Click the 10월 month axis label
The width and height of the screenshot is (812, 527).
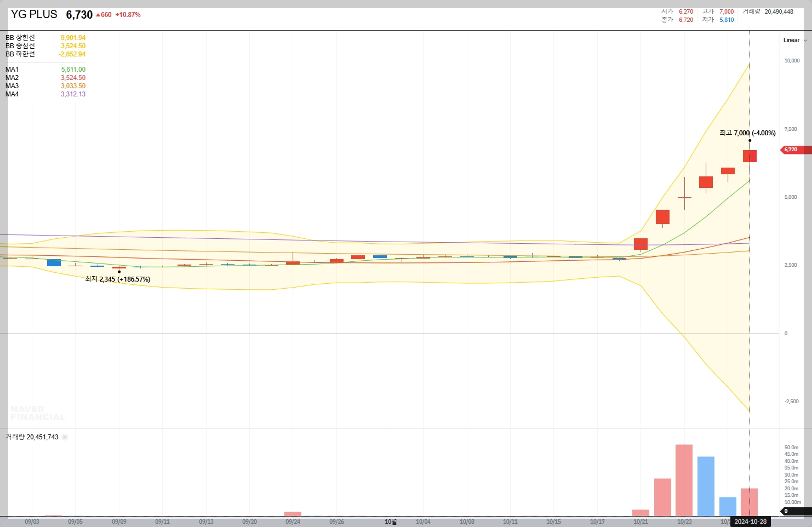coord(390,522)
